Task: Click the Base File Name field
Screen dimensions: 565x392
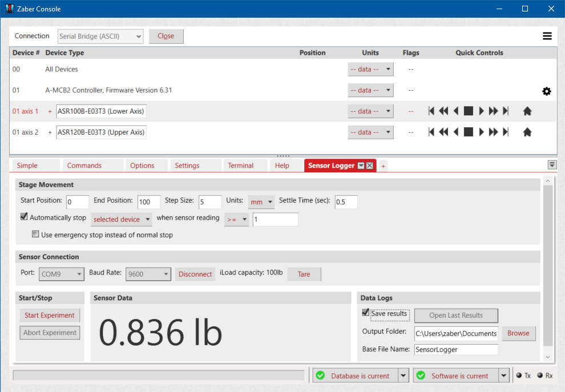Action: pos(456,349)
